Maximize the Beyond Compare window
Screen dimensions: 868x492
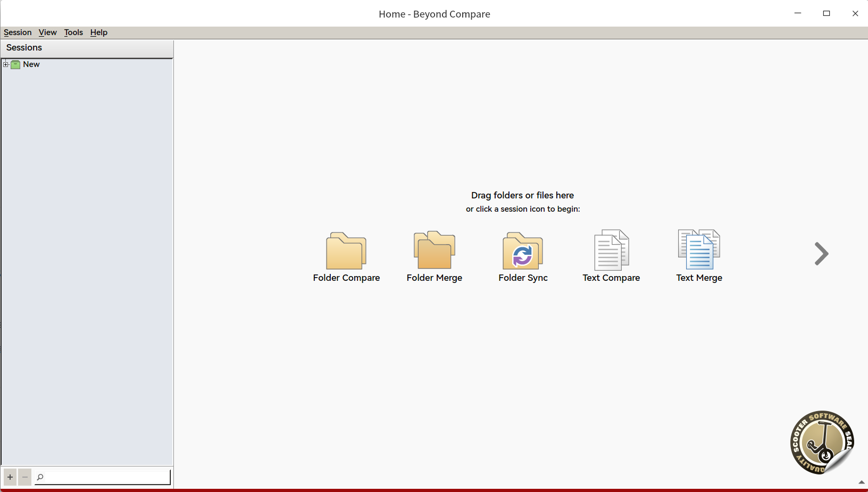[827, 13]
